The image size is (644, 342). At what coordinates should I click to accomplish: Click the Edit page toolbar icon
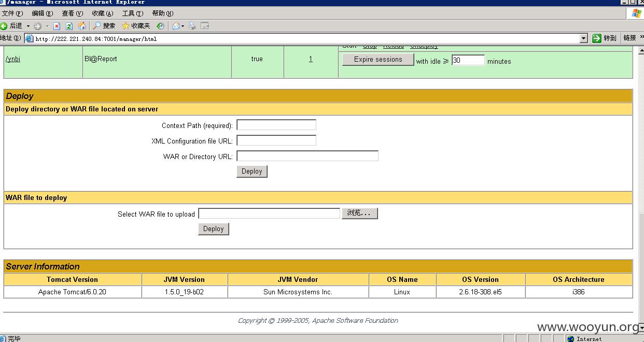pyautogui.click(x=205, y=26)
